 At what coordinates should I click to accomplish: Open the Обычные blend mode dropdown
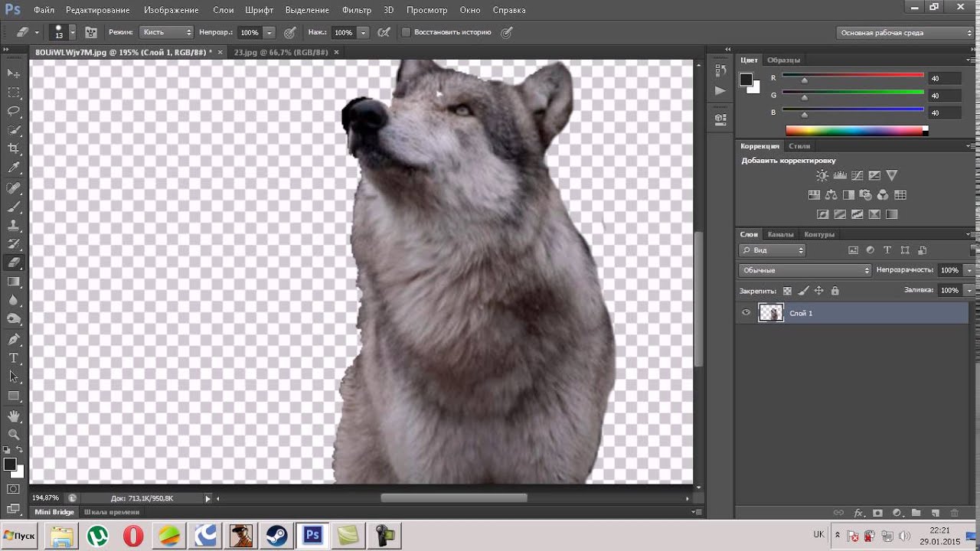tap(805, 270)
